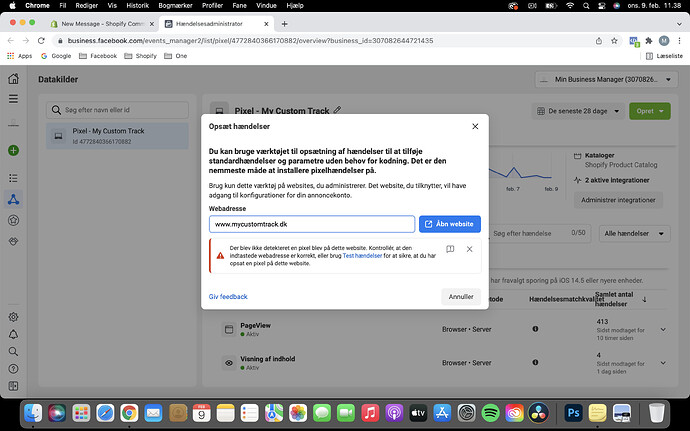Open the De seneste 28 dage dropdown
The width and height of the screenshot is (690, 431).
pos(578,111)
